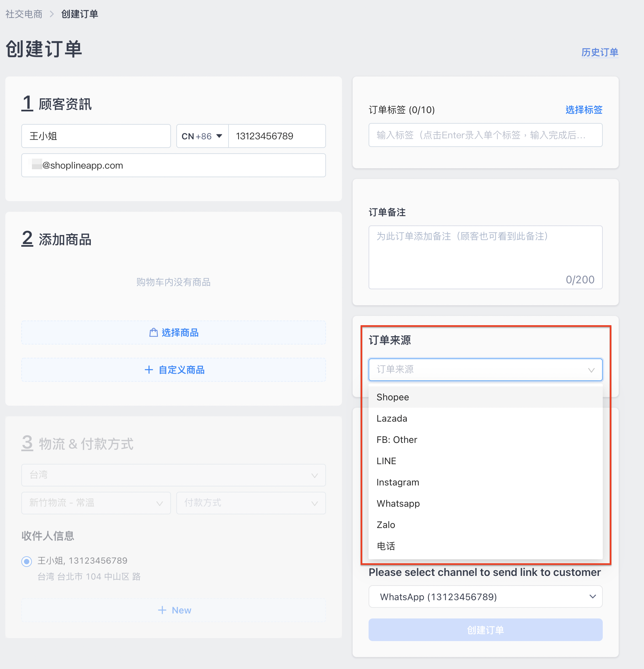This screenshot has width=644, height=669.
Task: Focus the 订单标签 tag input
Action: click(x=485, y=135)
